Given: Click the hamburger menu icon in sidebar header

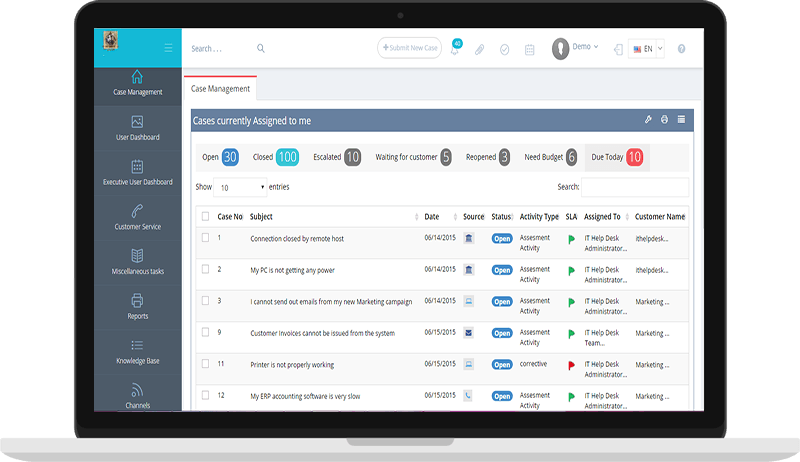Looking at the screenshot, I should tap(168, 48).
